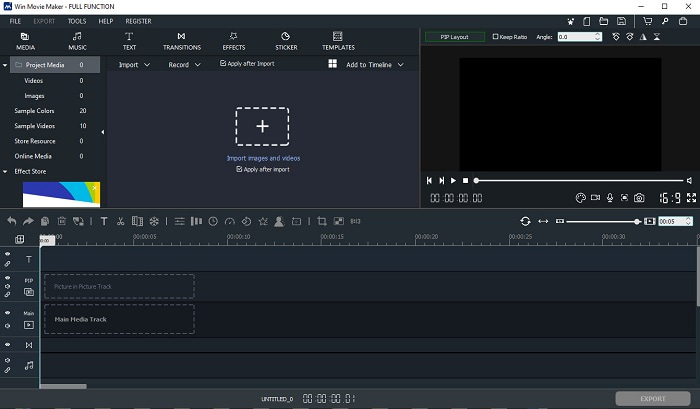700x409 pixels.
Task: Click the EXPORT button at the bottom right
Action: point(653,399)
